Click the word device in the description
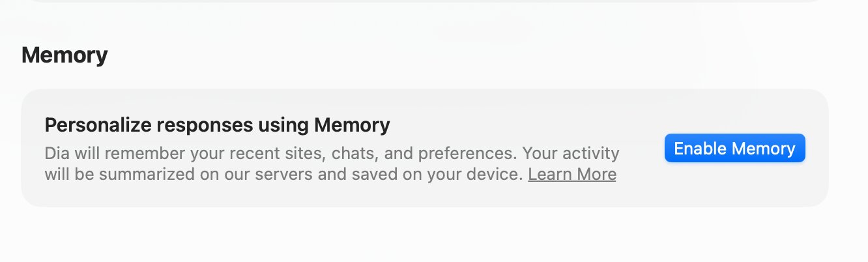Viewport: 868px width, 262px height. (495, 175)
